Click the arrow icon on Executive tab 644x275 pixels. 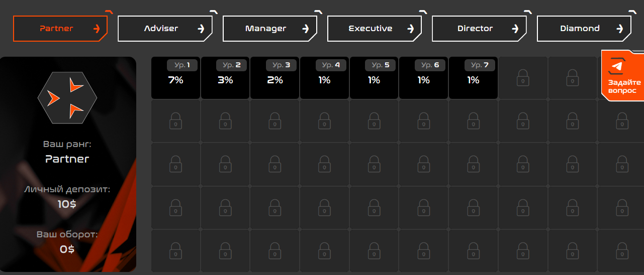[x=411, y=29]
